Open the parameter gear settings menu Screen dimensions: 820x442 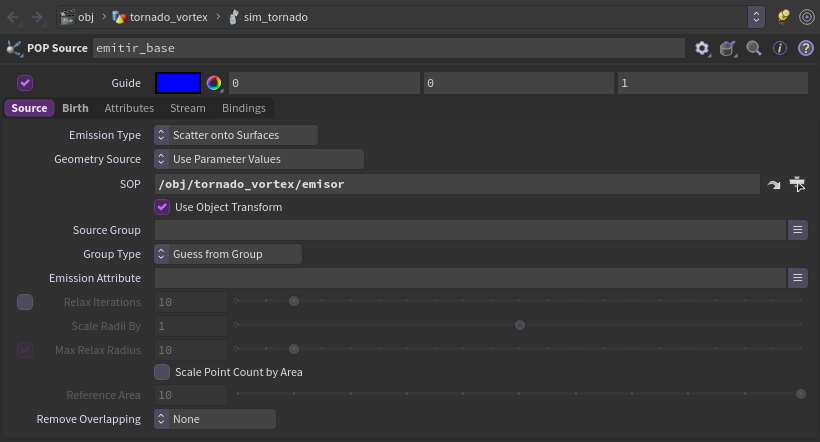tap(702, 49)
